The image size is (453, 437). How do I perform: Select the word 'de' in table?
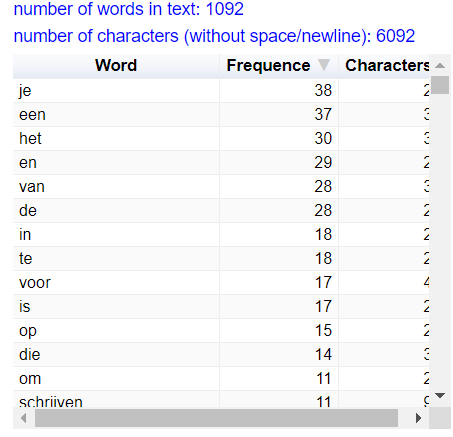(x=28, y=211)
